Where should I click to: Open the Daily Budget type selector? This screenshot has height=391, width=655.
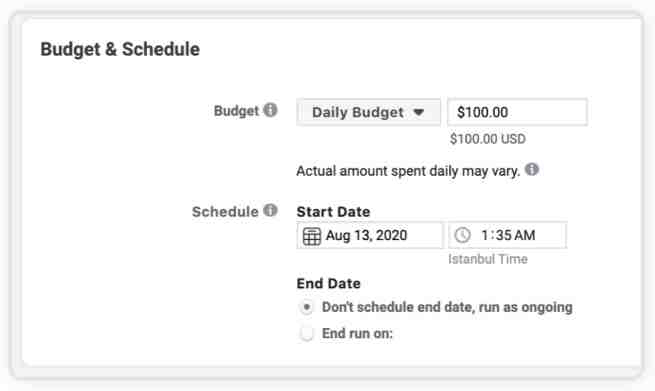(368, 112)
